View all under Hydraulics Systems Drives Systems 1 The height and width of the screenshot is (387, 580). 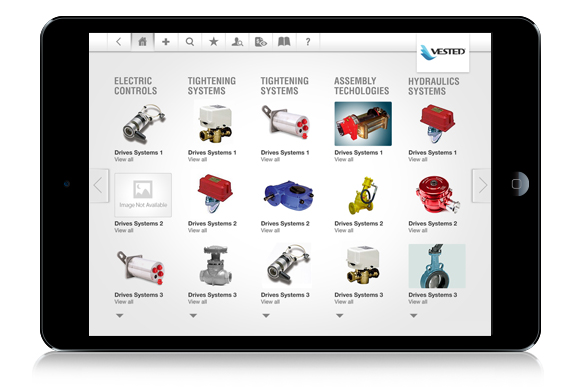pyautogui.click(x=418, y=159)
